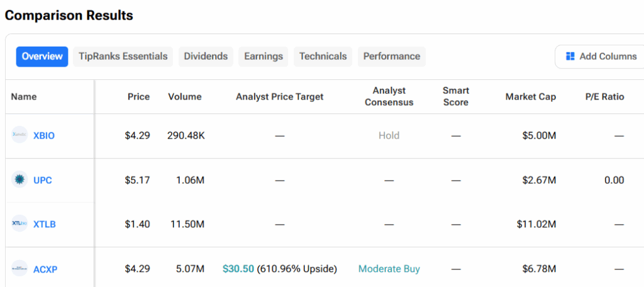Viewport: 644px width, 287px height.
Task: Open the TipRanks Essentials tab
Action: (123, 57)
